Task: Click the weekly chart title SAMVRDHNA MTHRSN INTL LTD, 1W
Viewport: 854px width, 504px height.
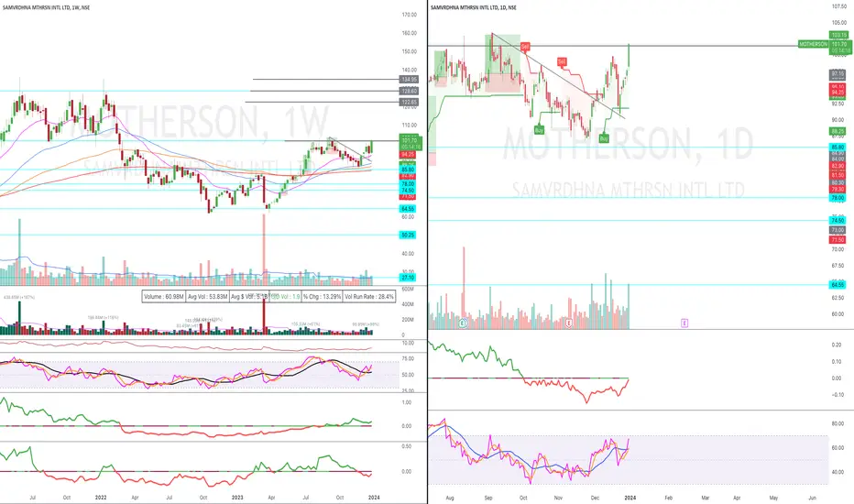Action: pyautogui.click(x=47, y=7)
